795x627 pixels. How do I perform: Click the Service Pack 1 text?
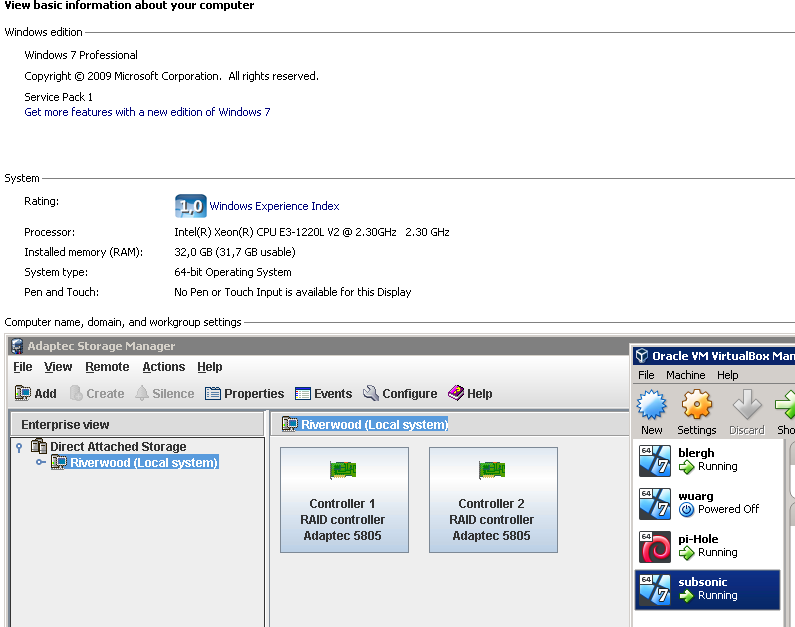pos(58,97)
